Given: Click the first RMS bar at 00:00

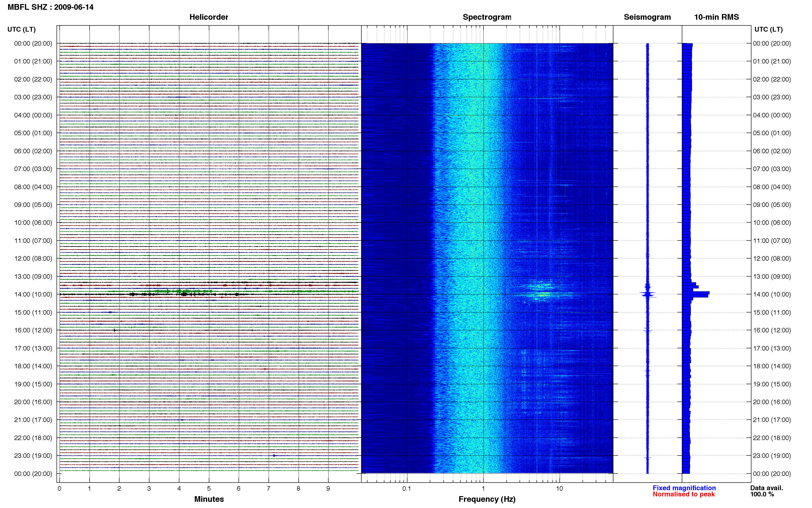Looking at the screenshot, I should [688, 45].
